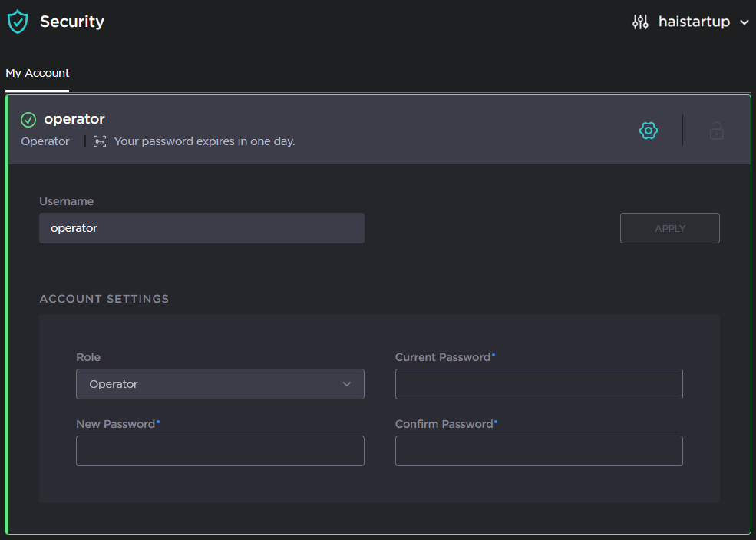Select the New Password input box
The height and width of the screenshot is (540, 756).
pos(220,451)
